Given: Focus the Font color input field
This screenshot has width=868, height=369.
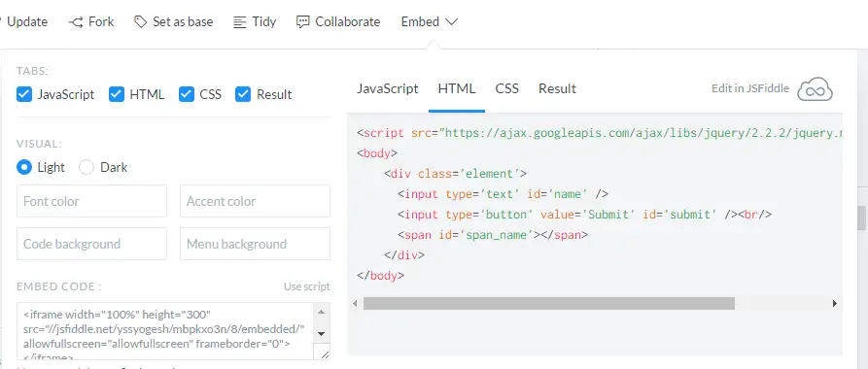Looking at the screenshot, I should tap(92, 201).
